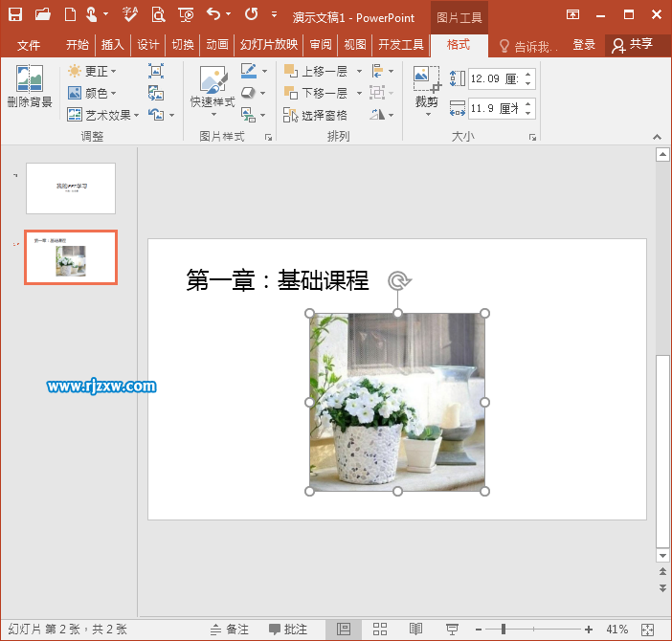Click the Picture Layout icon
672x641 pixels.
248,115
